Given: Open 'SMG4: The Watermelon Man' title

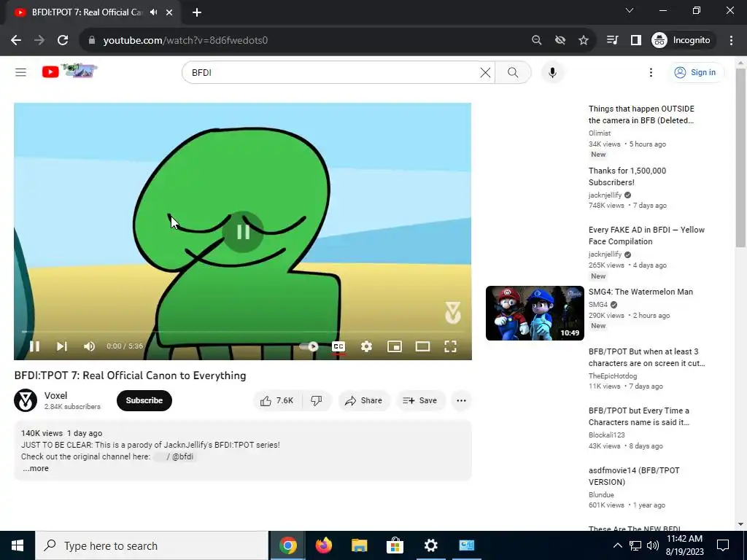Looking at the screenshot, I should 640,292.
